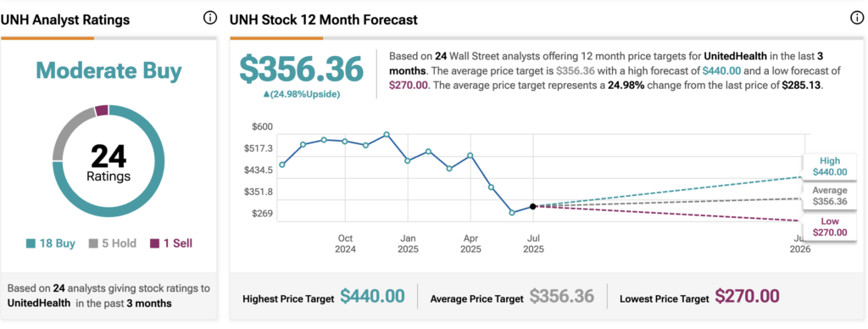
Task: Click the Average Price Target $356.36 value
Action: 562,297
